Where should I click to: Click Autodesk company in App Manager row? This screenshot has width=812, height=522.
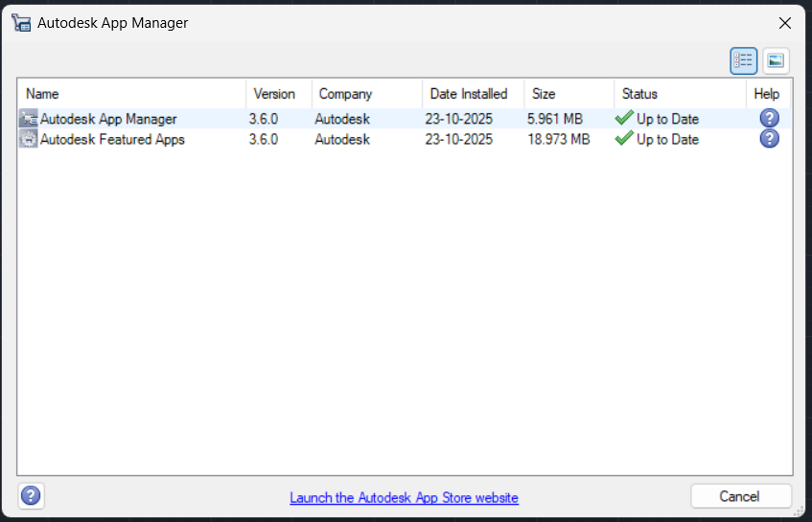(342, 119)
